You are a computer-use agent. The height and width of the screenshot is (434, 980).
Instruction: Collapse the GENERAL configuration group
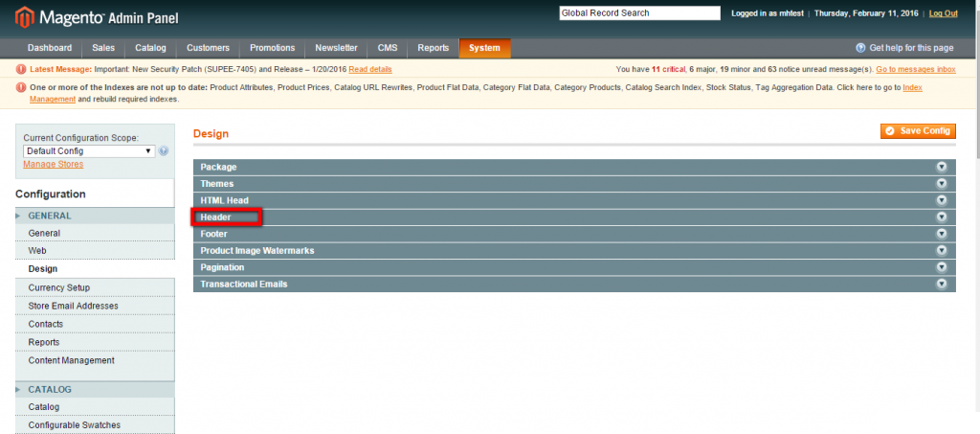[95, 216]
